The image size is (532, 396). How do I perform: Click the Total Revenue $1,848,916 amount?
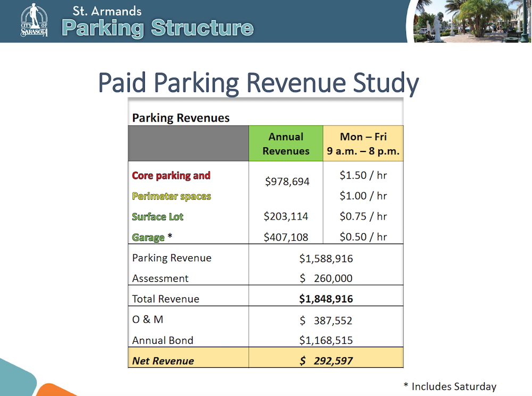pos(326,299)
